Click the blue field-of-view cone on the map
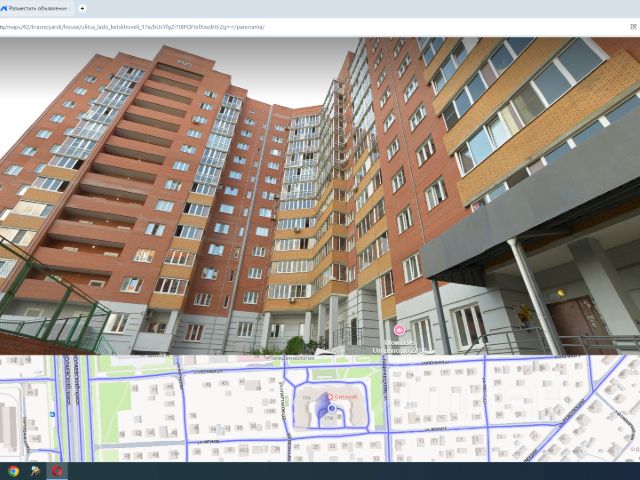 (322, 407)
